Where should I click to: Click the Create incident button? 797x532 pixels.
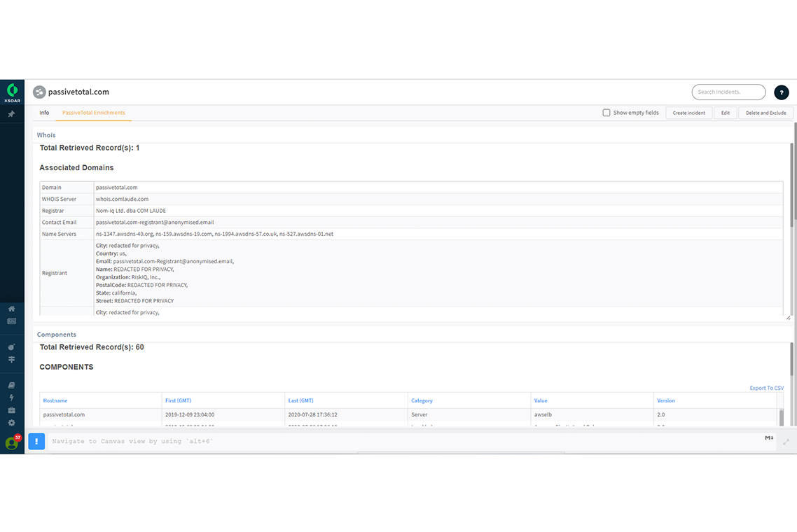point(688,113)
